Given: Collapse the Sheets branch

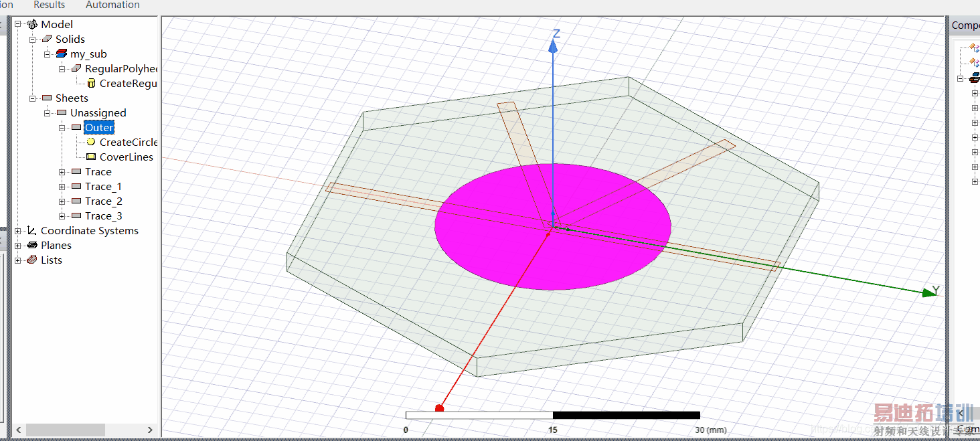Looking at the screenshot, I should [x=33, y=98].
